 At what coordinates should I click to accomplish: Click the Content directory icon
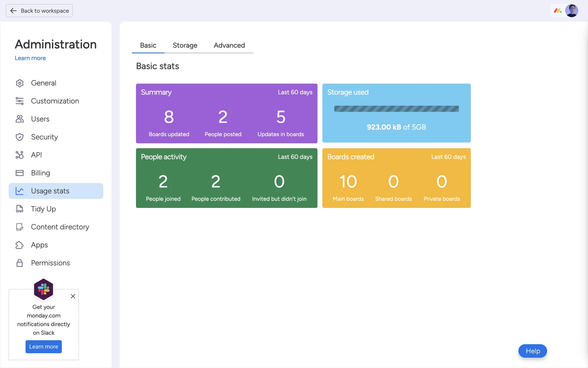pyautogui.click(x=20, y=227)
